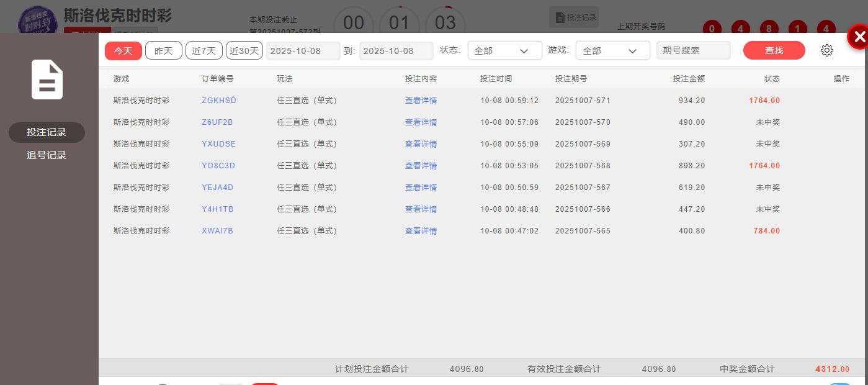Click the end date input field
The width and height of the screenshot is (868, 385).
[396, 51]
